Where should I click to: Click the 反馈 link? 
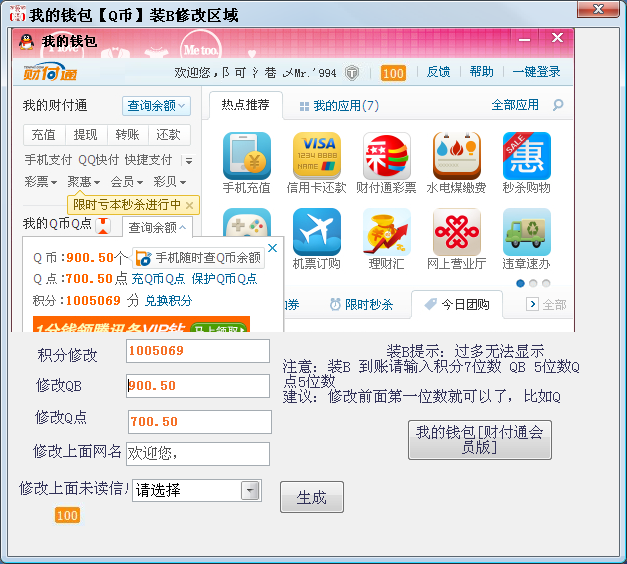(438, 72)
